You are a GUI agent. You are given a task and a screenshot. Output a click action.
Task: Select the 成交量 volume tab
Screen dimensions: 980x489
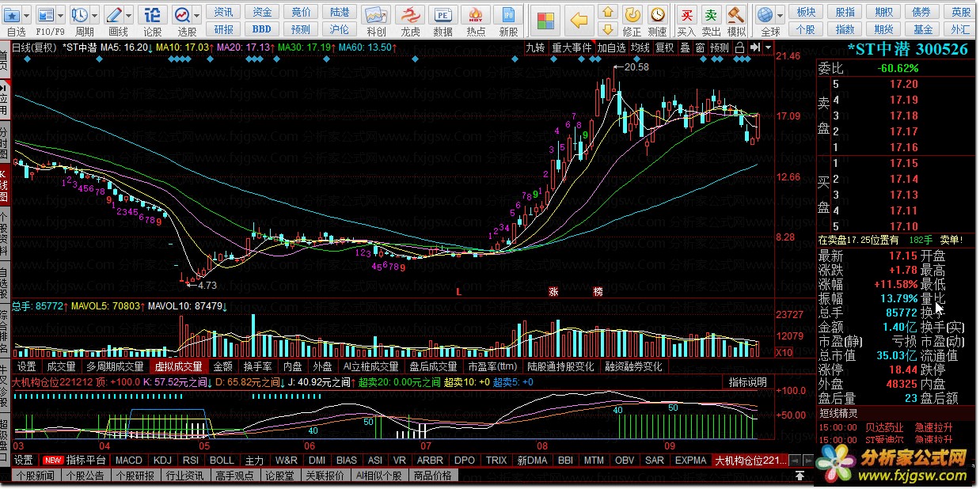(61, 366)
